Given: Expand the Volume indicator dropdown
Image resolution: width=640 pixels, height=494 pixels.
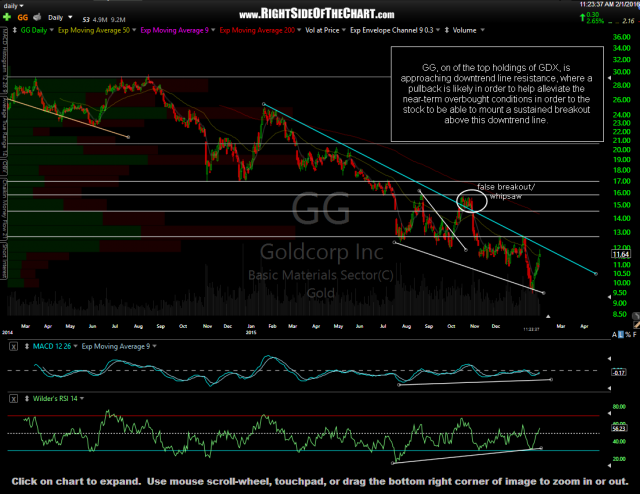Looking at the screenshot, I should click(x=482, y=30).
